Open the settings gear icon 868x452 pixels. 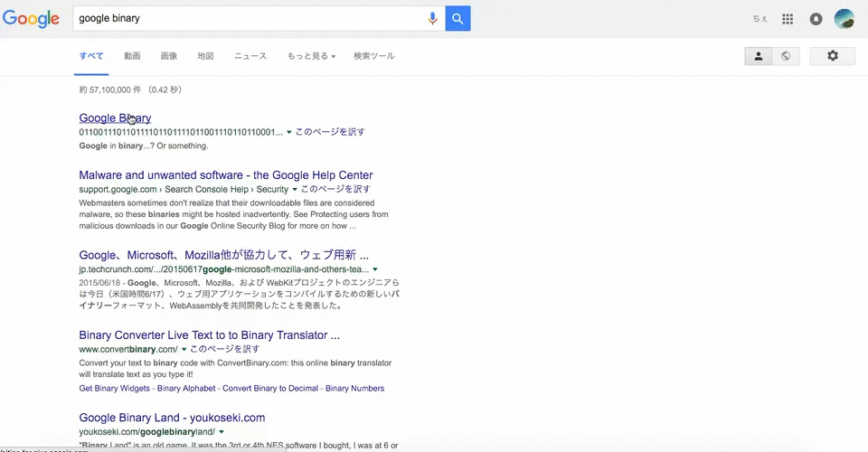tap(833, 56)
